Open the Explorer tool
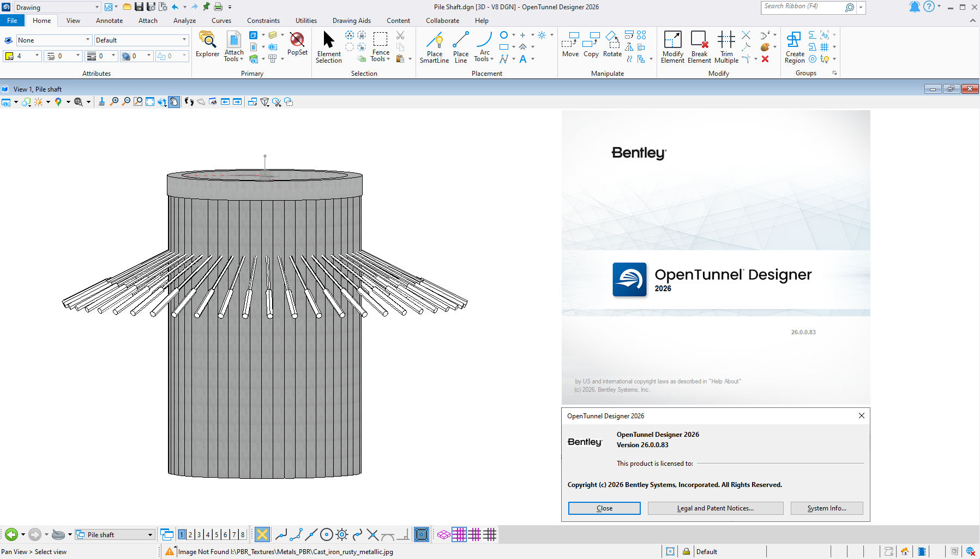This screenshot has width=980, height=559. pyautogui.click(x=207, y=45)
